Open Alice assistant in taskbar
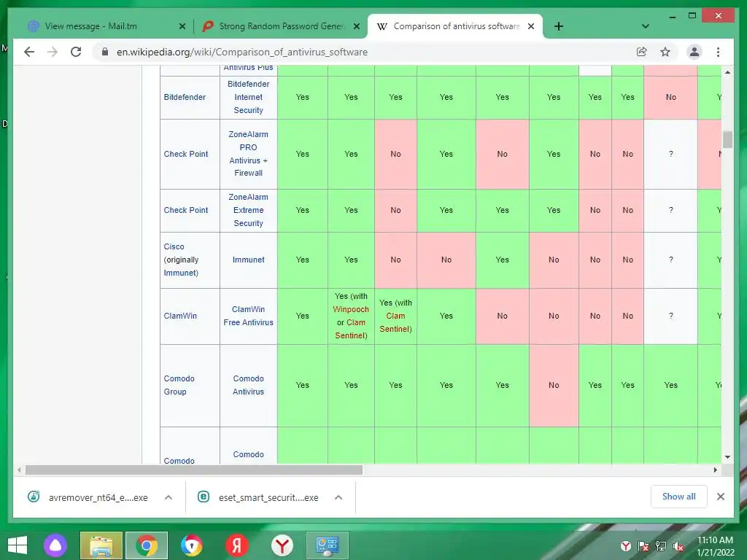This screenshot has height=560, width=747. [x=55, y=545]
